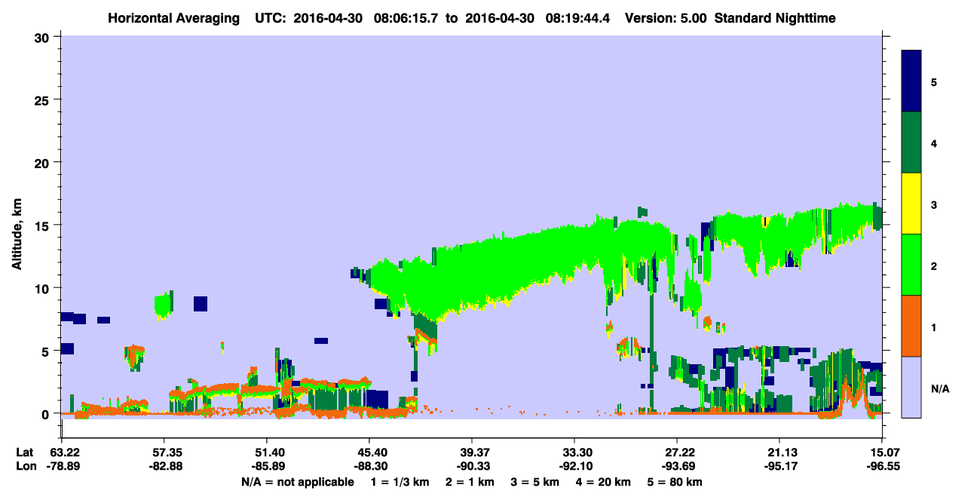Click the orange colorbar segment labeled 1
This screenshot has height=503, width=980.
pos(911,325)
